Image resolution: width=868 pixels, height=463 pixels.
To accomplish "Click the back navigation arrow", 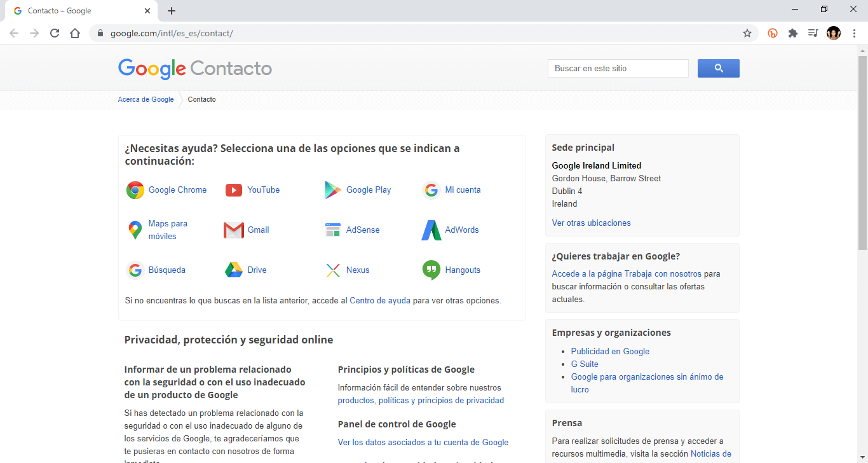I will [x=14, y=33].
